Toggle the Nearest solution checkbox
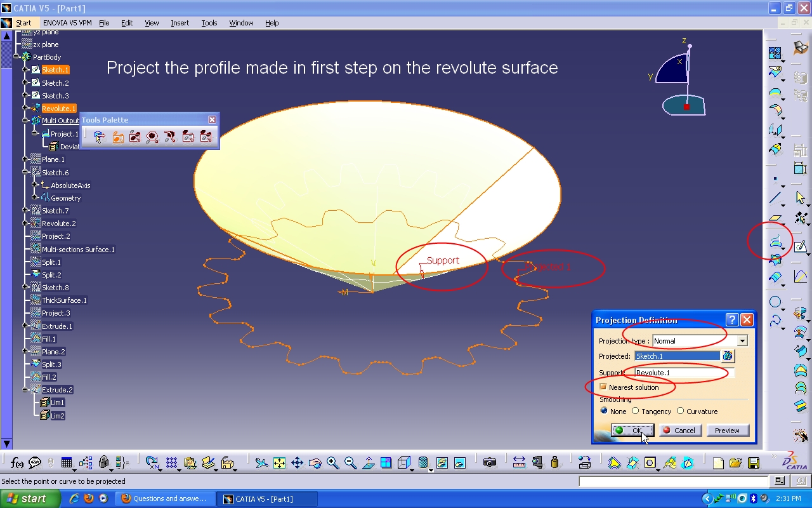This screenshot has width=812, height=508. 603,387
